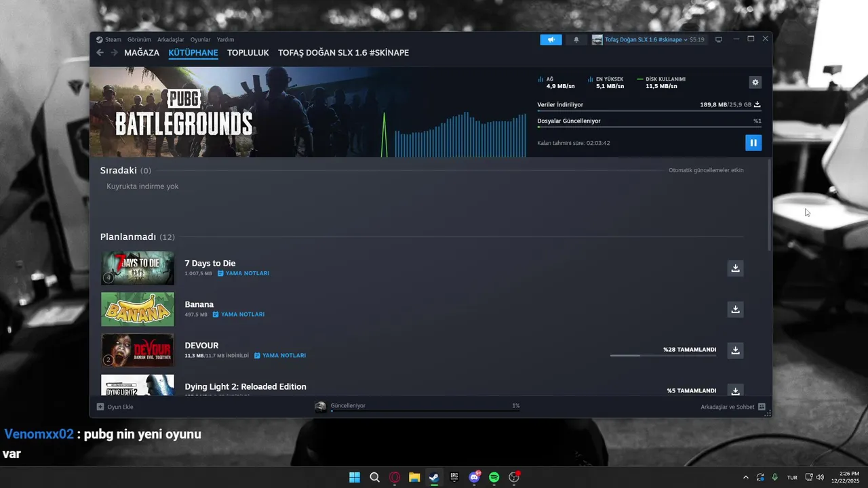
Task: Click the download icon next to Banana
Action: click(x=735, y=309)
